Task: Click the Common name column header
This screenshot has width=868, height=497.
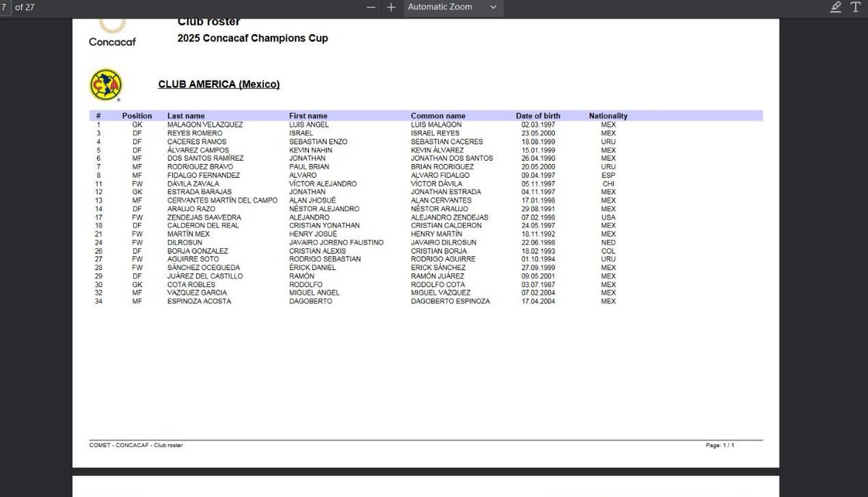Action: [x=438, y=116]
